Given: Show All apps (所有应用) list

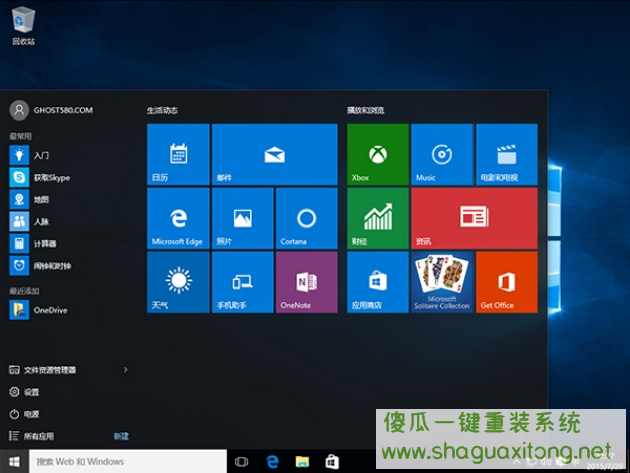Looking at the screenshot, I should (31, 436).
